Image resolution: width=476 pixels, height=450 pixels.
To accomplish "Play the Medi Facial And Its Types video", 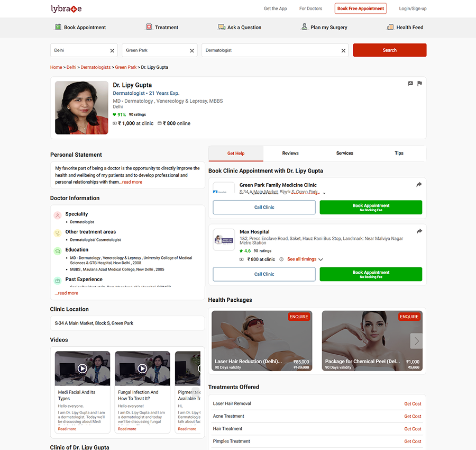I will [x=82, y=367].
